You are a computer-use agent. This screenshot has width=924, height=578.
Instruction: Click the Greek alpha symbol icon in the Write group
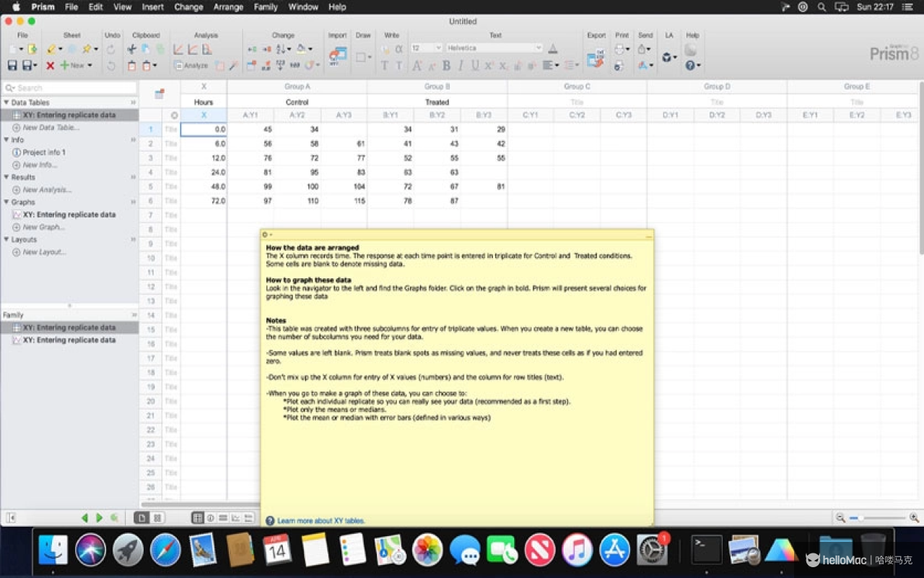[x=398, y=48]
